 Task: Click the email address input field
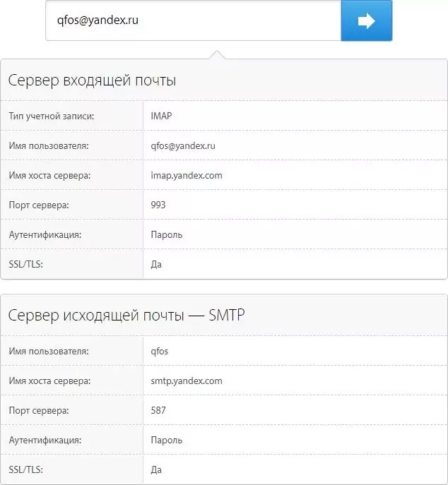coord(193,21)
